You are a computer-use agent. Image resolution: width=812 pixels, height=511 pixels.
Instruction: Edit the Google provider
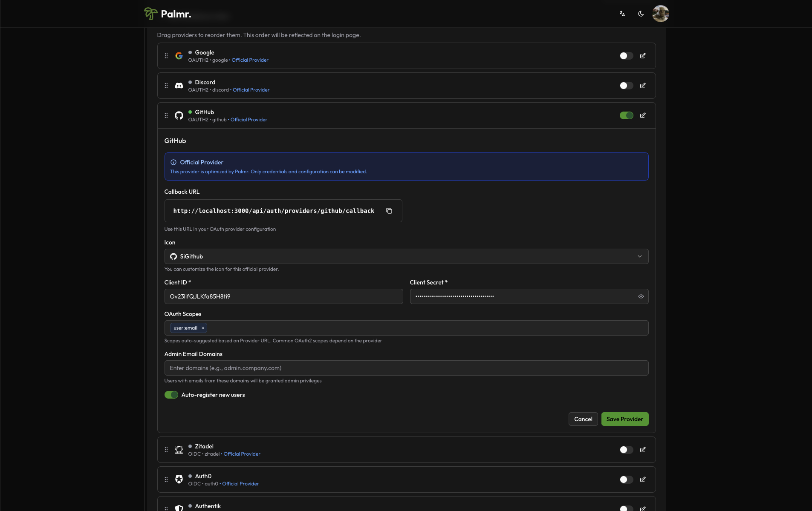(x=643, y=56)
